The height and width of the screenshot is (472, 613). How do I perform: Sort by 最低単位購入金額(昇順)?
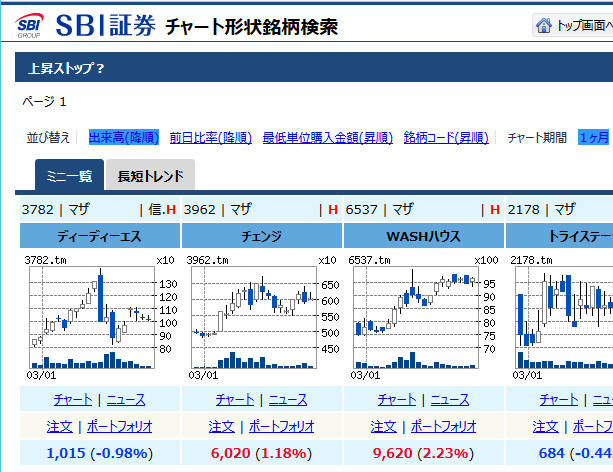pyautogui.click(x=328, y=137)
